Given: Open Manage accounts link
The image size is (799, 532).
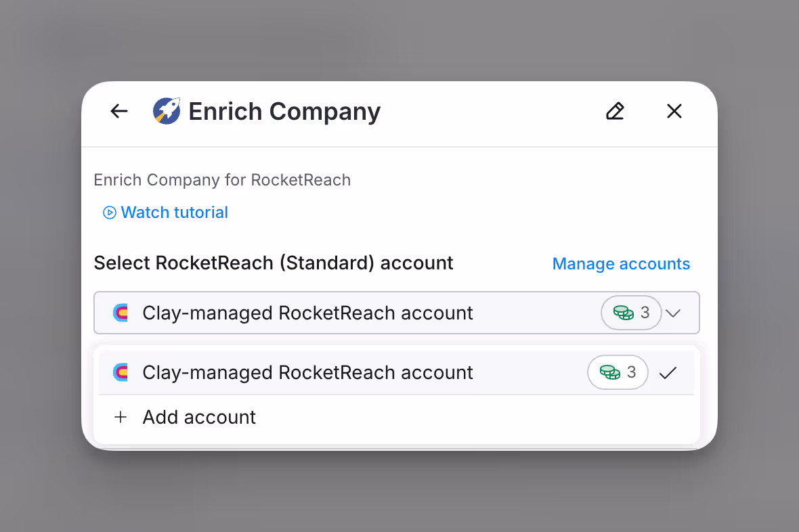Looking at the screenshot, I should [621, 264].
